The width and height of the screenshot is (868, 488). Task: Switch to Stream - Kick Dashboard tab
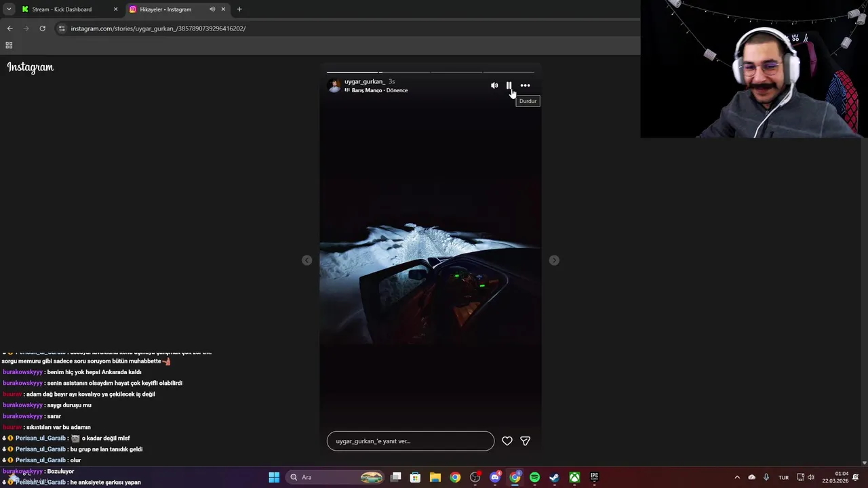[x=62, y=9]
